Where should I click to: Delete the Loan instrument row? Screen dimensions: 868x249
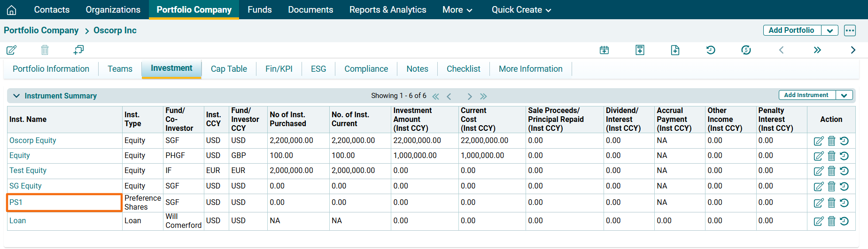tap(831, 221)
